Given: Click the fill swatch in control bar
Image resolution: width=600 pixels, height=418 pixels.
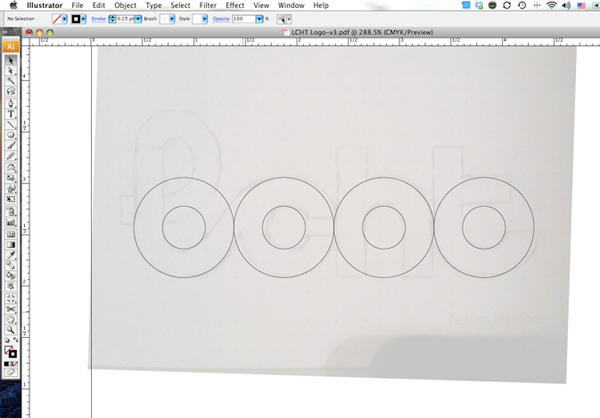Looking at the screenshot, I should 57,19.
